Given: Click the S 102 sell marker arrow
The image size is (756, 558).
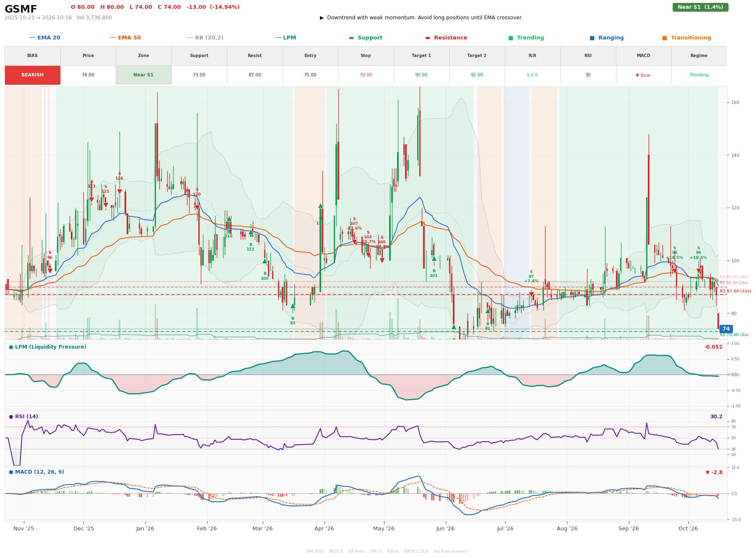Looking at the screenshot, I should coord(368,255).
